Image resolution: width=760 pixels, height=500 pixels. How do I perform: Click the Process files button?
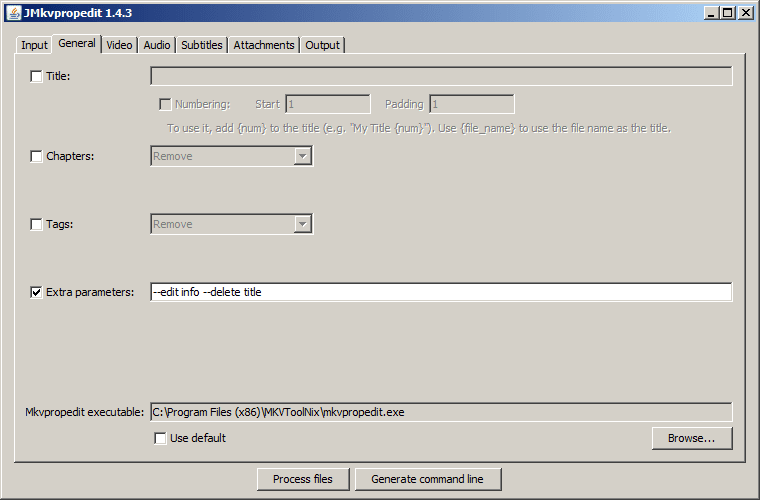(303, 479)
